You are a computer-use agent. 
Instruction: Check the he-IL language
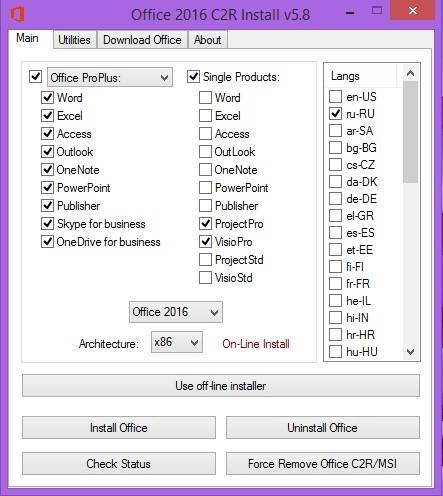tap(335, 300)
